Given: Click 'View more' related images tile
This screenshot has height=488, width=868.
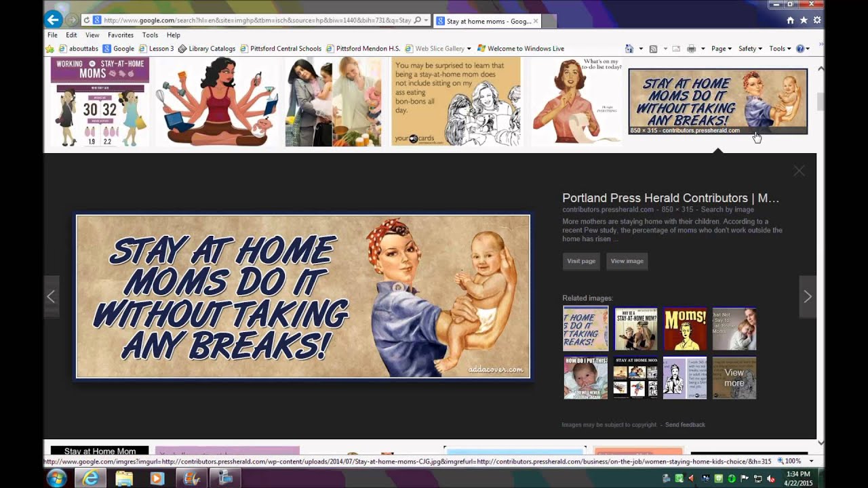Looking at the screenshot, I should coord(734,378).
